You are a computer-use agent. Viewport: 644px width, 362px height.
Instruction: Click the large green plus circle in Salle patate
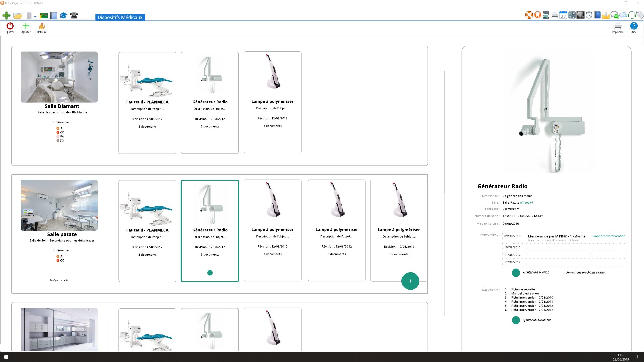[410, 281]
